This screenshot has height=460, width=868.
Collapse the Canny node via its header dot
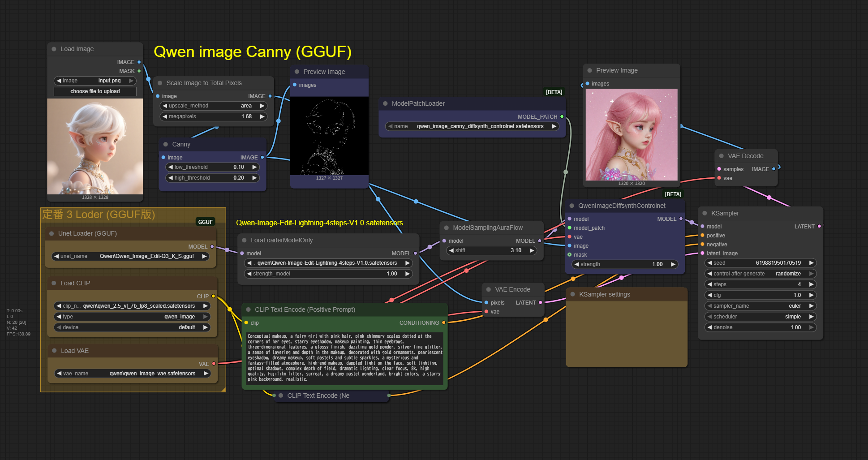click(x=166, y=144)
